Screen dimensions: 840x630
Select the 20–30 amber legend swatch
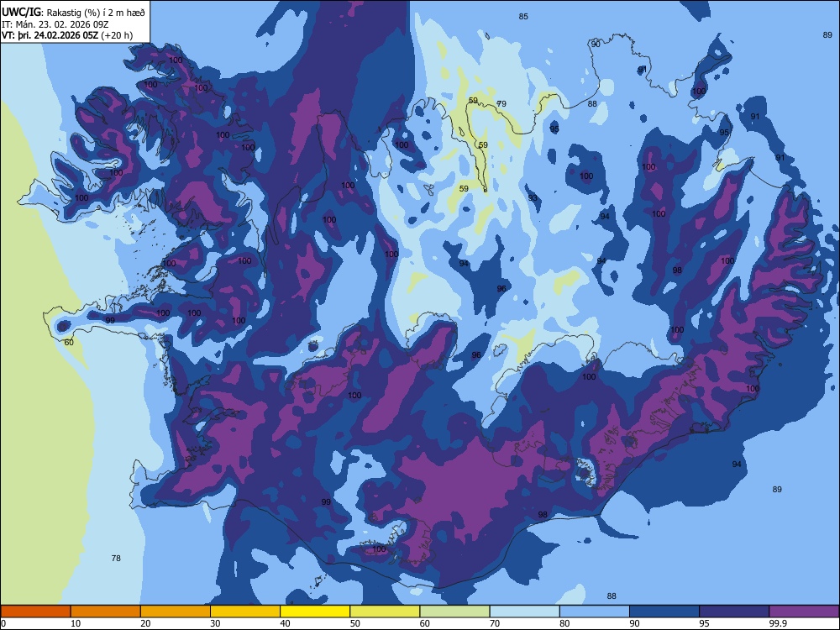pos(176,612)
